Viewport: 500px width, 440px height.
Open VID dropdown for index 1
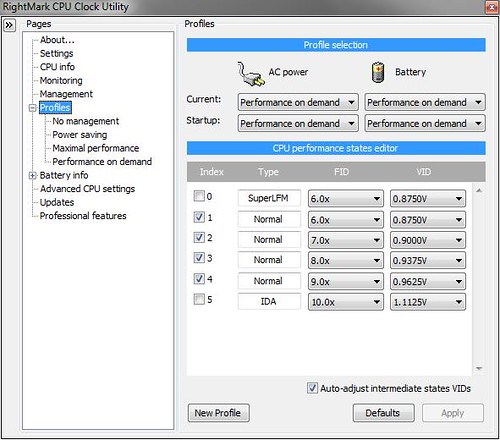pos(428,220)
